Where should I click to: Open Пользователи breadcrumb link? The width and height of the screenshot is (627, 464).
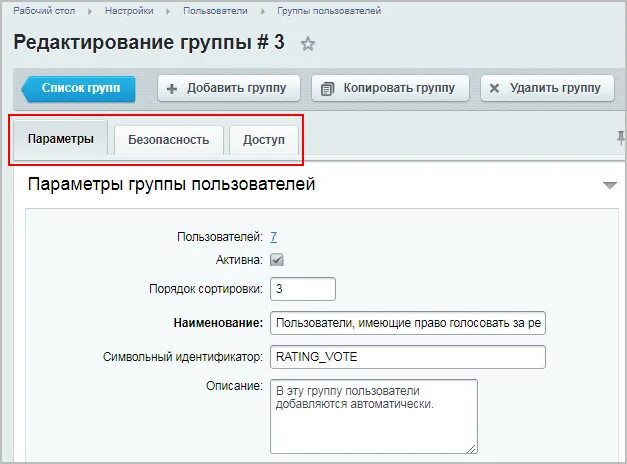pos(215,11)
